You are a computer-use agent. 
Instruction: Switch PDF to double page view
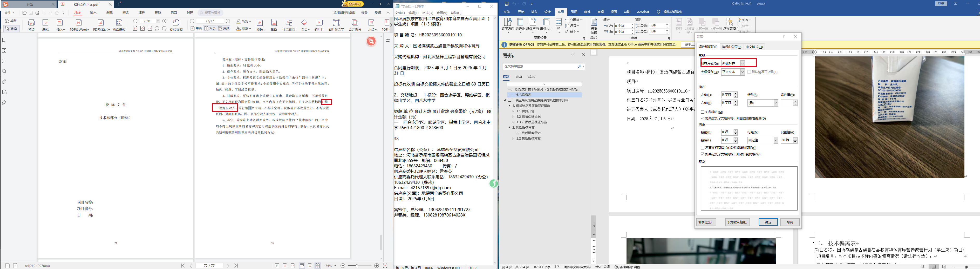click(x=210, y=29)
